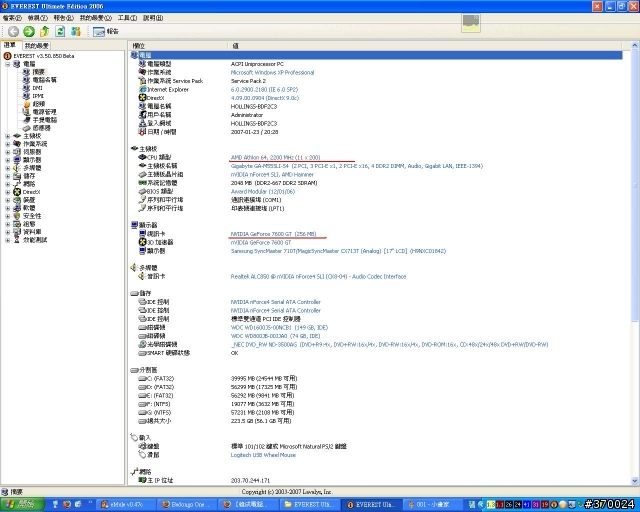Expand the 效能測試 Benchmark tree node

tap(7, 240)
